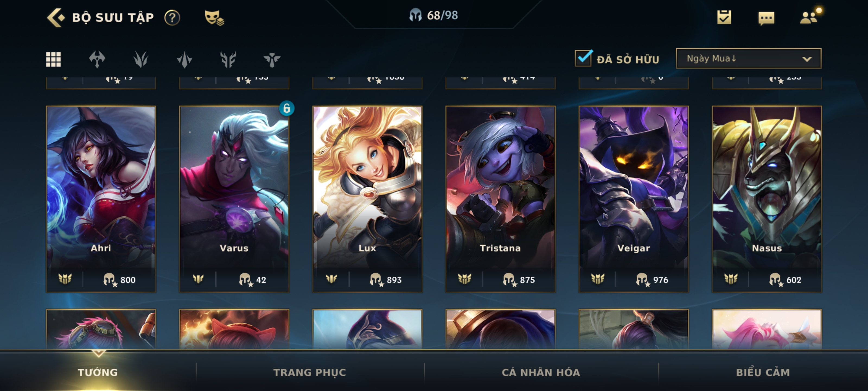868x391 pixels.
Task: Filter by the last role icon
Action: pyautogui.click(x=272, y=60)
